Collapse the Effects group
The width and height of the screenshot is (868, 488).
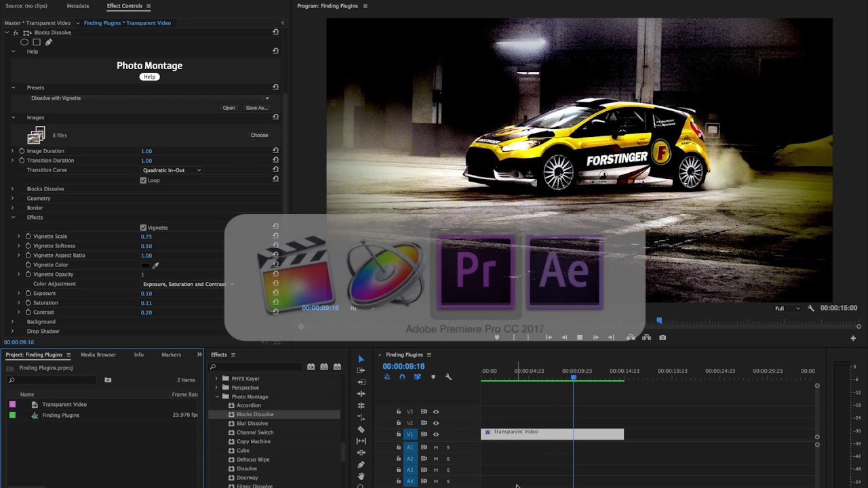coord(12,218)
